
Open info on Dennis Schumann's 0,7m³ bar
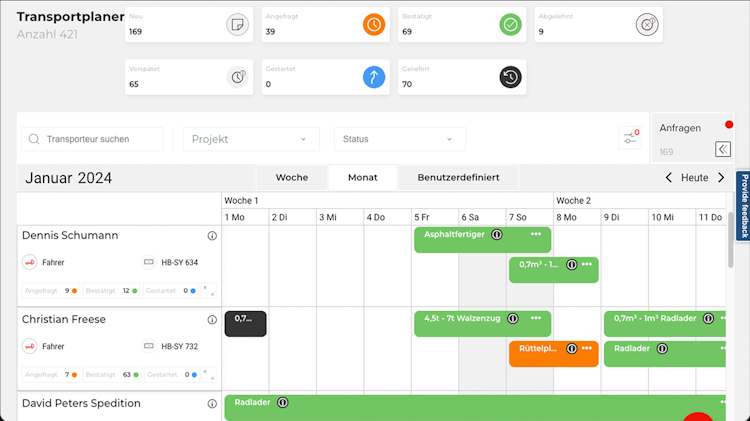[x=571, y=265]
